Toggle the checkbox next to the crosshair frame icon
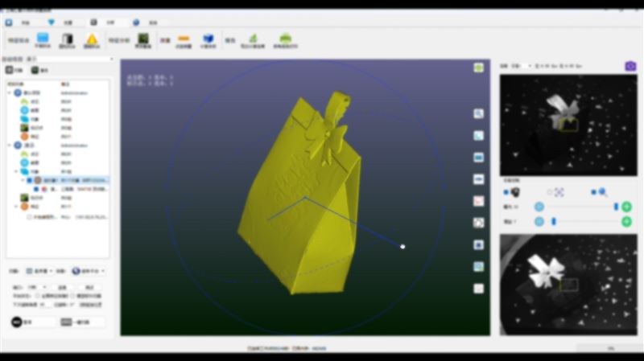 (x=550, y=192)
